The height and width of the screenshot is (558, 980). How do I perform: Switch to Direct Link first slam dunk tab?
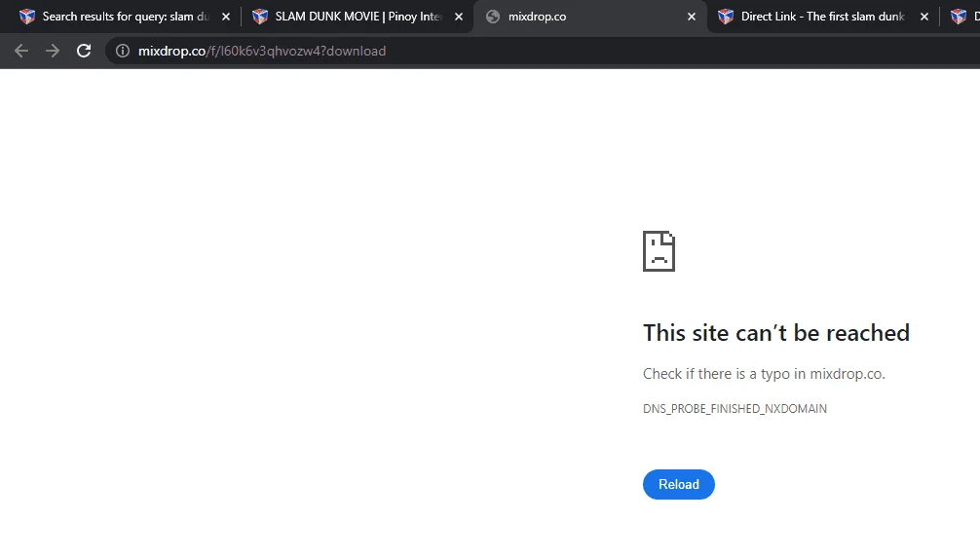click(x=822, y=17)
